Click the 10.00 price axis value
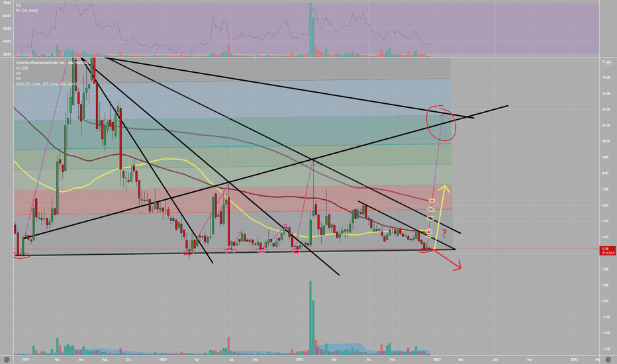Screen dimensions: 617x364 [x=606, y=141]
